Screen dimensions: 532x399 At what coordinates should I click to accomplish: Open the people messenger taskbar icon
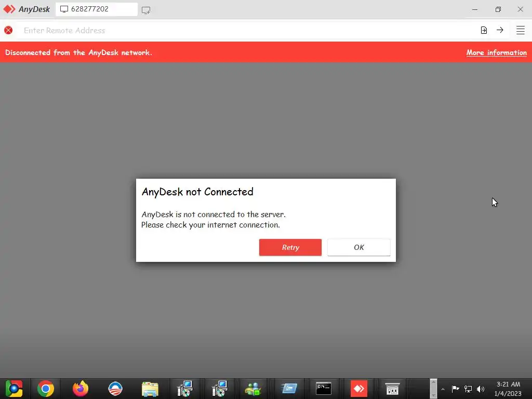(x=253, y=389)
